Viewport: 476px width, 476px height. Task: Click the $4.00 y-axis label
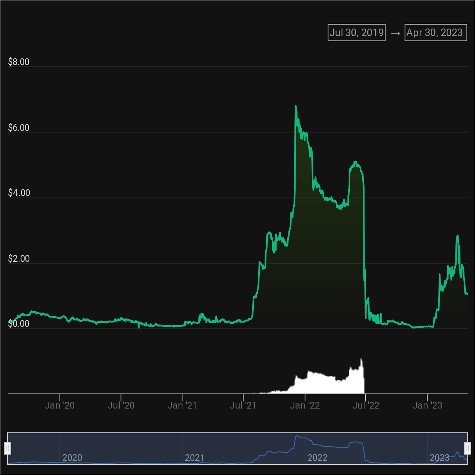[x=19, y=193]
